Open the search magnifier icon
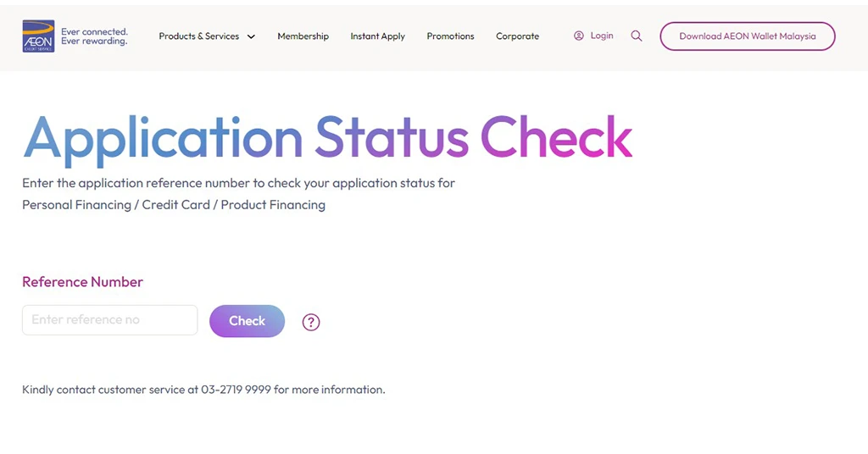This screenshot has width=868, height=454. 637,36
